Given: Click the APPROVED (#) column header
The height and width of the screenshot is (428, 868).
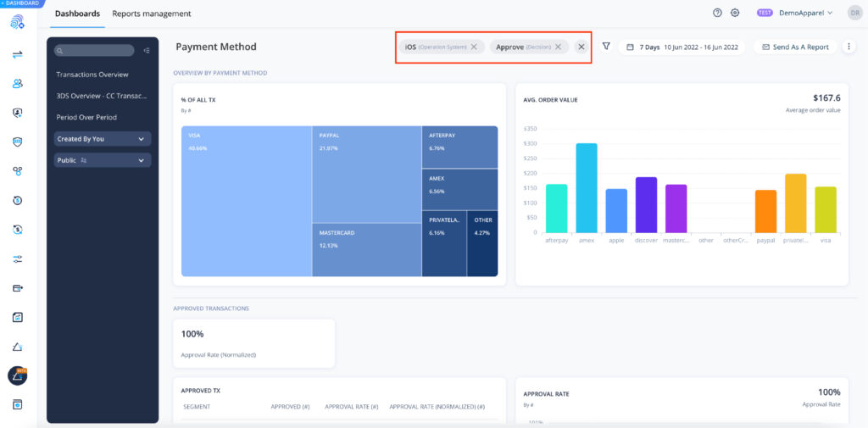Looking at the screenshot, I should click(290, 407).
